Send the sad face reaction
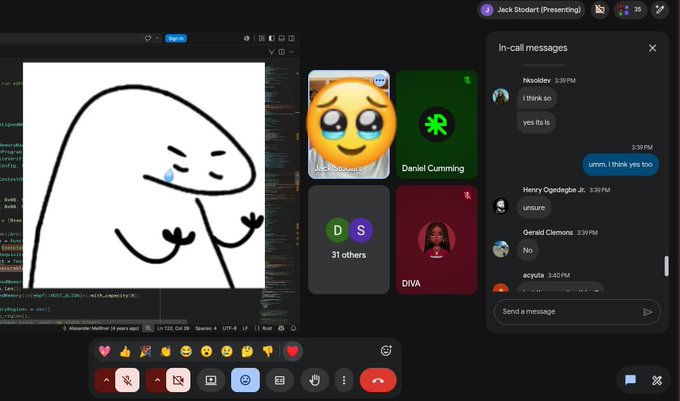This screenshot has width=680, height=401. 227,351
